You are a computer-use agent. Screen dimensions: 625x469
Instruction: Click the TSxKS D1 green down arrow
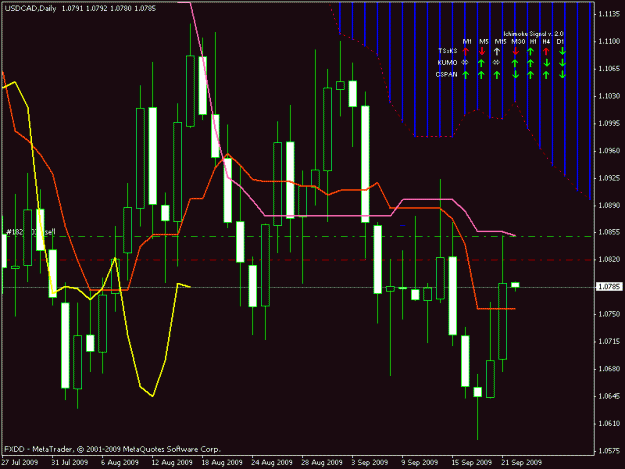point(562,51)
